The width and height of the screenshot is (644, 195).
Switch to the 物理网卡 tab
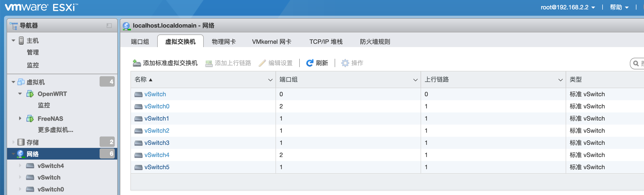pos(224,42)
